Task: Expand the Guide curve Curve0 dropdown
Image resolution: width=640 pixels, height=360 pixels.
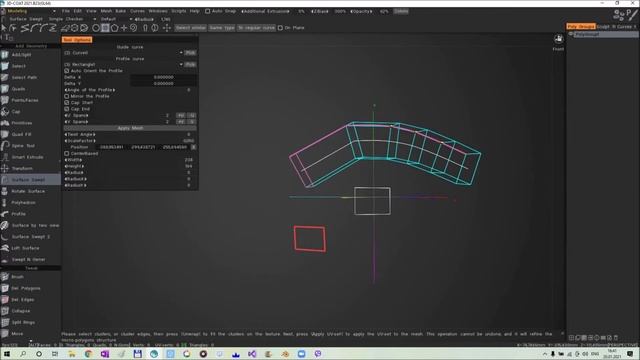Action: coord(123,53)
